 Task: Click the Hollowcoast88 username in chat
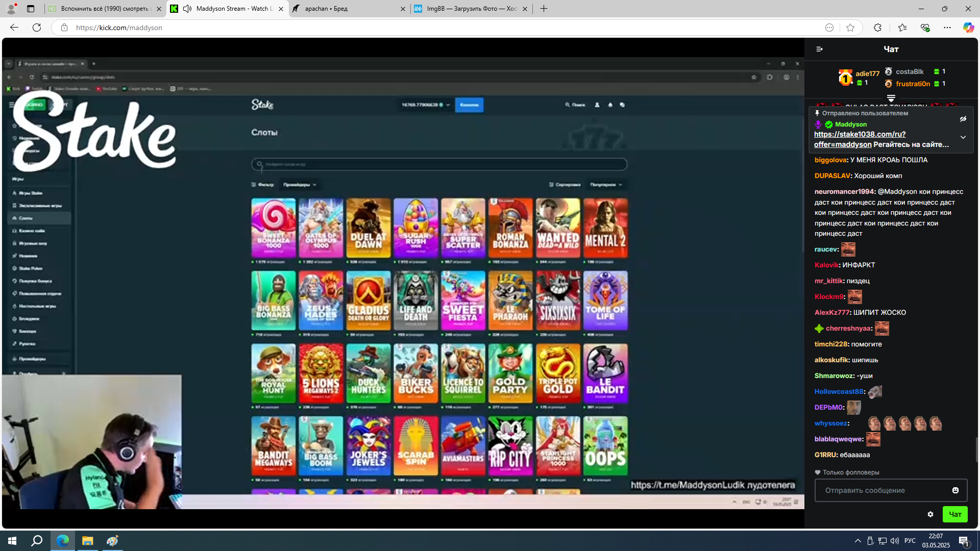[839, 391]
